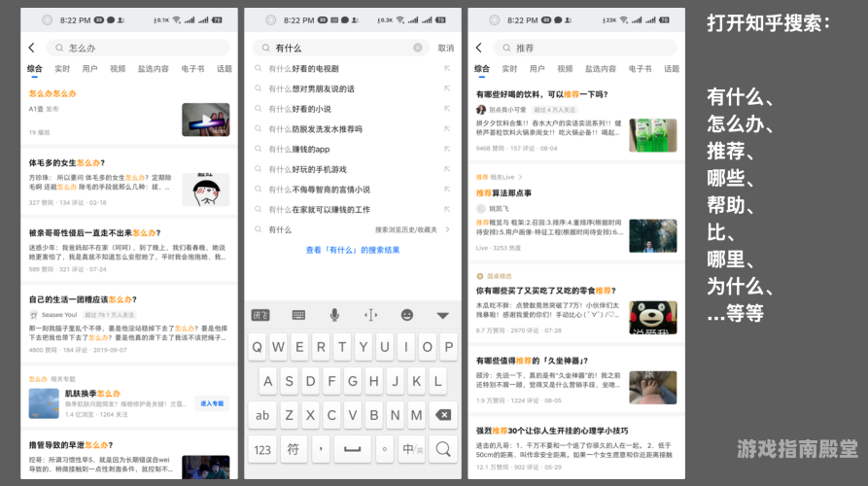Tap the 讯飞 input method logo
This screenshot has width=868, height=486.
pos(260,315)
